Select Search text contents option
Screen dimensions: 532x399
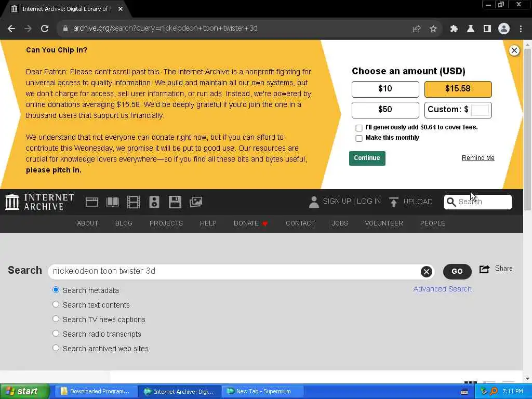56,304
